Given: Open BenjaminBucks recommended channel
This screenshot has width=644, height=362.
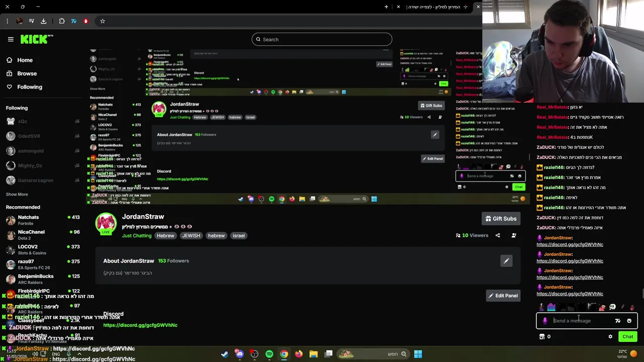Looking at the screenshot, I should pyautogui.click(x=43, y=279).
